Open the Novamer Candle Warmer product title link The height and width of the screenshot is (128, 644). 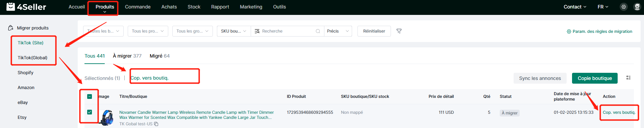pos(196,115)
